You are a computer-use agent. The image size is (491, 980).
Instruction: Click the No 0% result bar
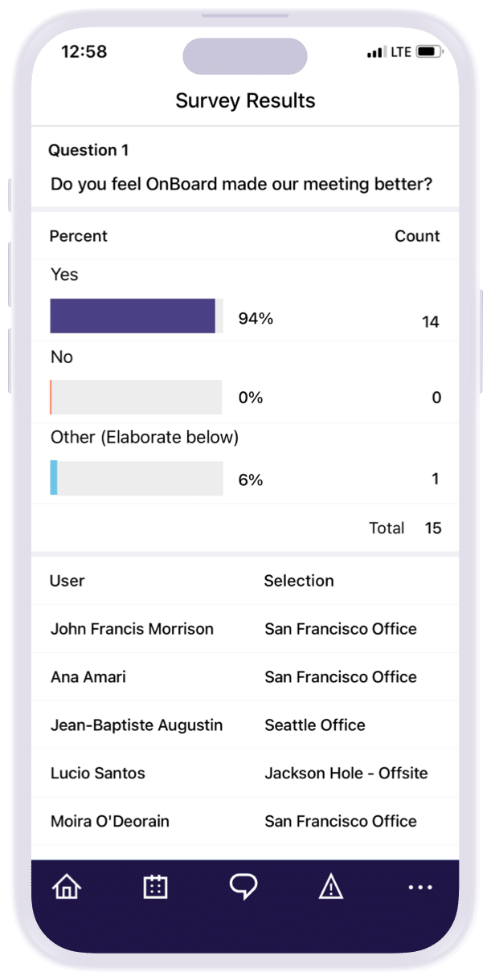tap(136, 397)
